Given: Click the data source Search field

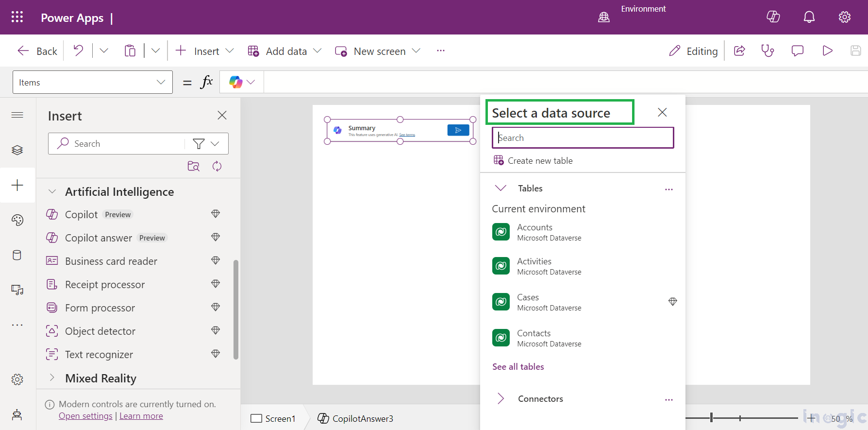Looking at the screenshot, I should click(x=583, y=138).
